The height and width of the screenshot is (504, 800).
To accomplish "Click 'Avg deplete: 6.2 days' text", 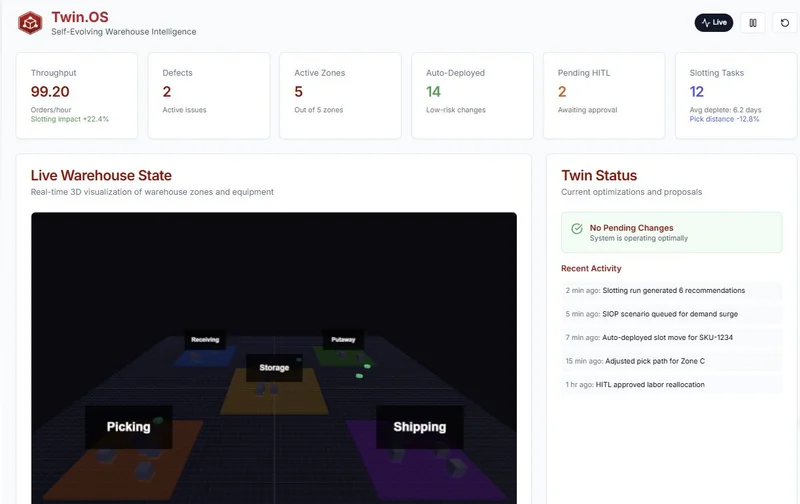I will [725, 110].
